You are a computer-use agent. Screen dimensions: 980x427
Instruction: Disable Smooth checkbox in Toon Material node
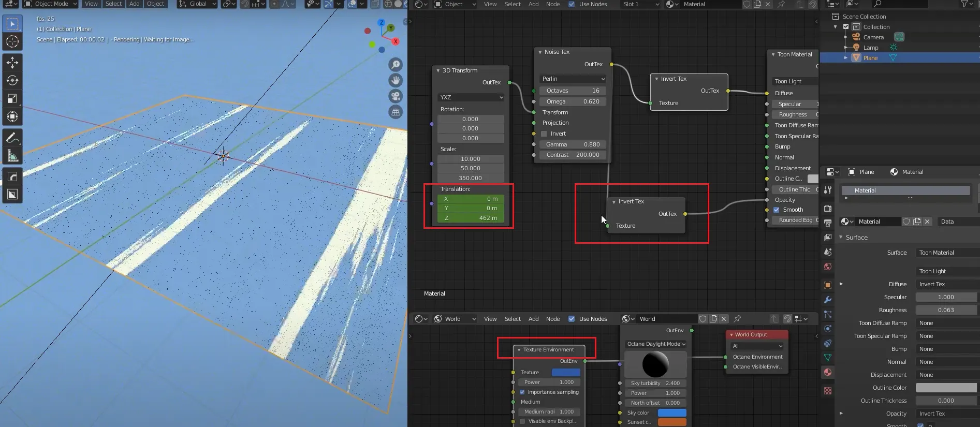777,210
